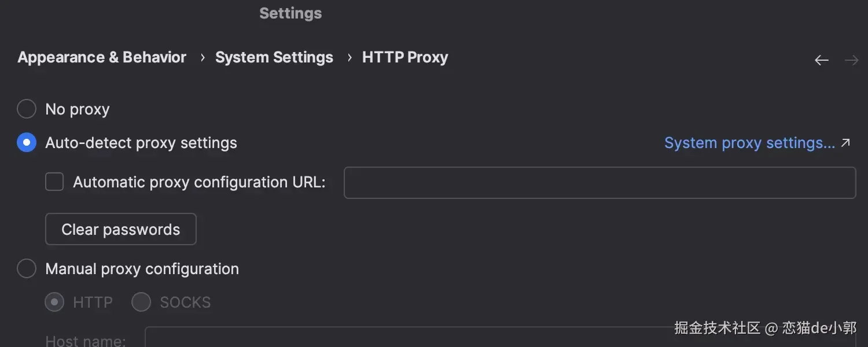The image size is (868, 347).
Task: Open System proxy settings link
Action: click(x=749, y=143)
